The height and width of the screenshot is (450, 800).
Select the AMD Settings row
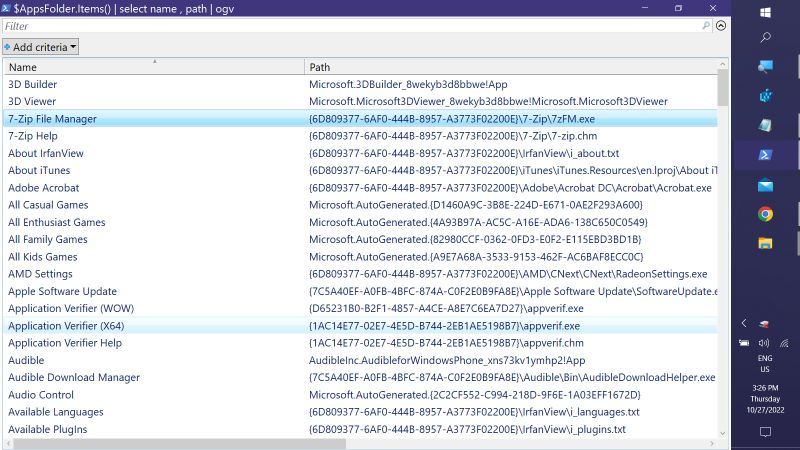pyautogui.click(x=360, y=274)
